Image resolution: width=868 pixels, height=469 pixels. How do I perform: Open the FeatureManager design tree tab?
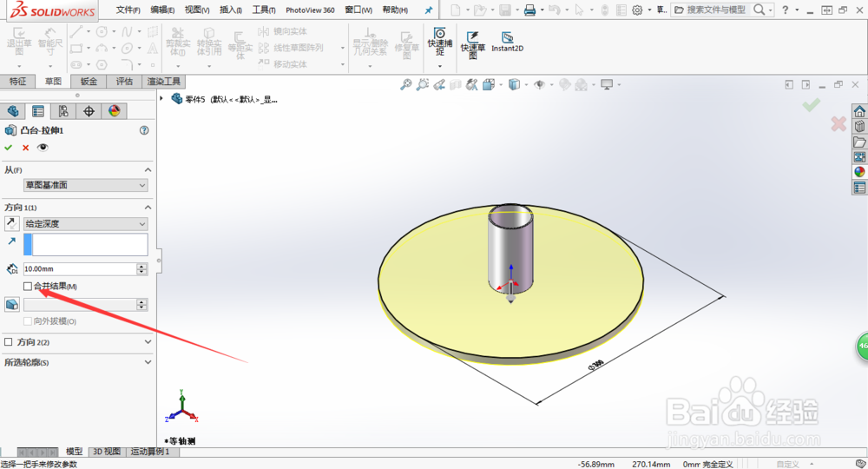click(x=13, y=111)
